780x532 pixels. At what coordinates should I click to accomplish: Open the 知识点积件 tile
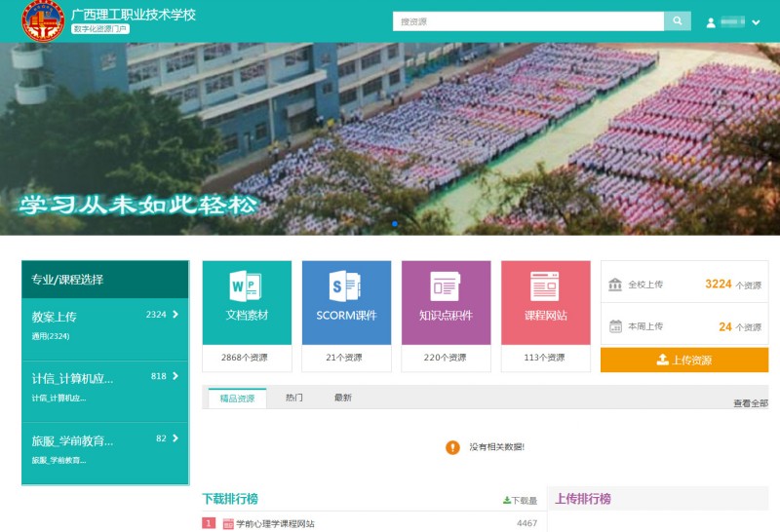tap(446, 302)
